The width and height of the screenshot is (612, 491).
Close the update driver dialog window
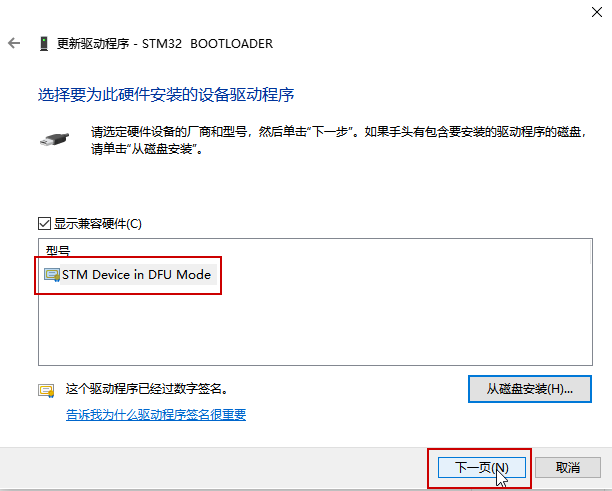click(597, 12)
